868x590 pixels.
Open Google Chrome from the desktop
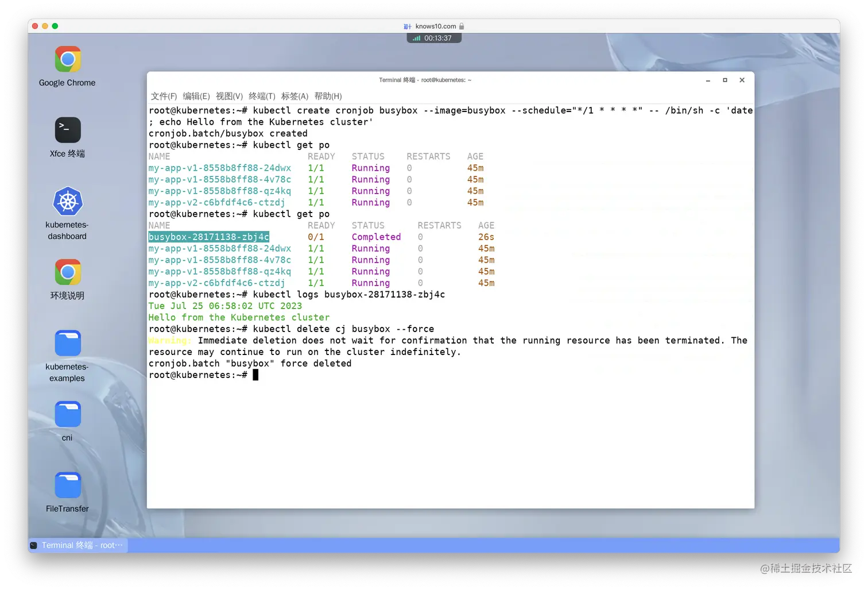pos(67,59)
